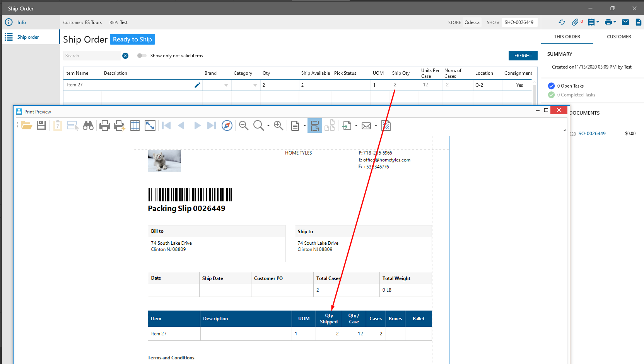The height and width of the screenshot is (364, 644).
Task: Click the Save disk icon in Print Preview
Action: [41, 125]
